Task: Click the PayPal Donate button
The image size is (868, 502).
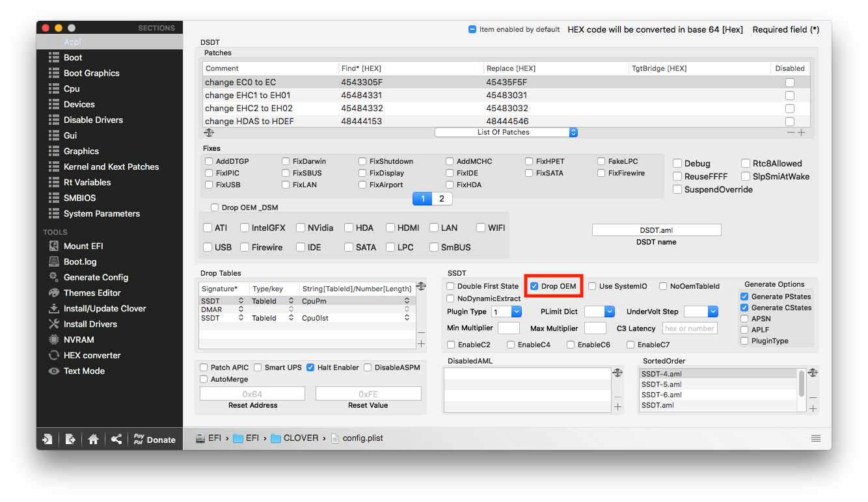Action: click(154, 439)
